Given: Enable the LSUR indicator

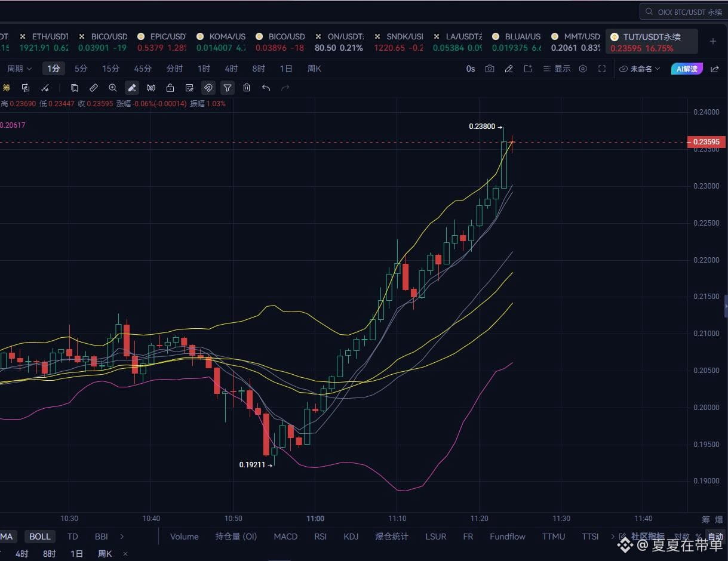Looking at the screenshot, I should point(435,537).
